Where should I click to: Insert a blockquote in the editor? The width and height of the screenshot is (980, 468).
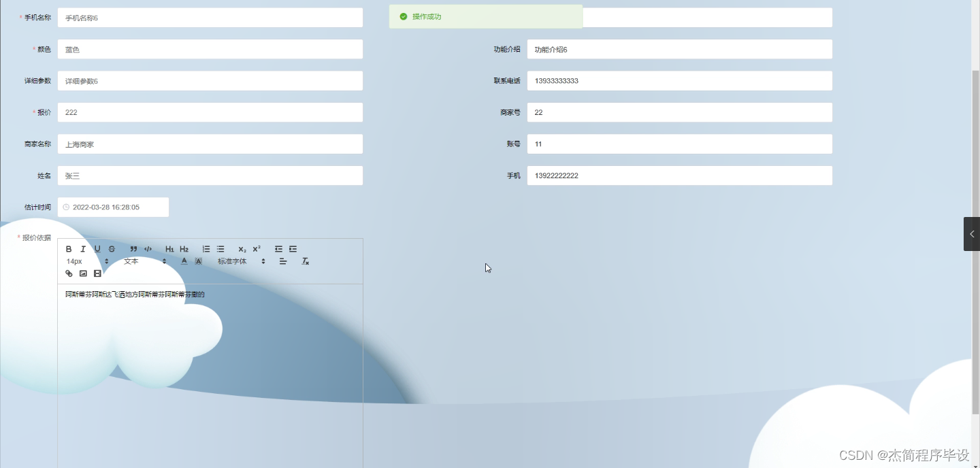coord(133,248)
